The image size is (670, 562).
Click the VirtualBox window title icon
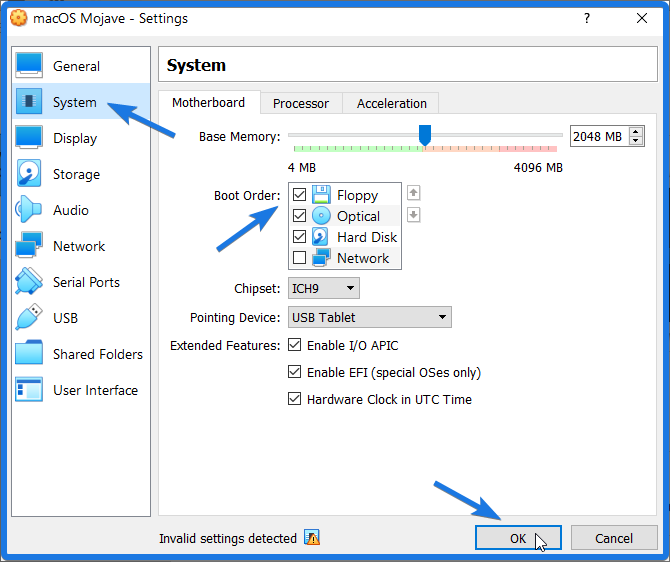pyautogui.click(x=18, y=18)
